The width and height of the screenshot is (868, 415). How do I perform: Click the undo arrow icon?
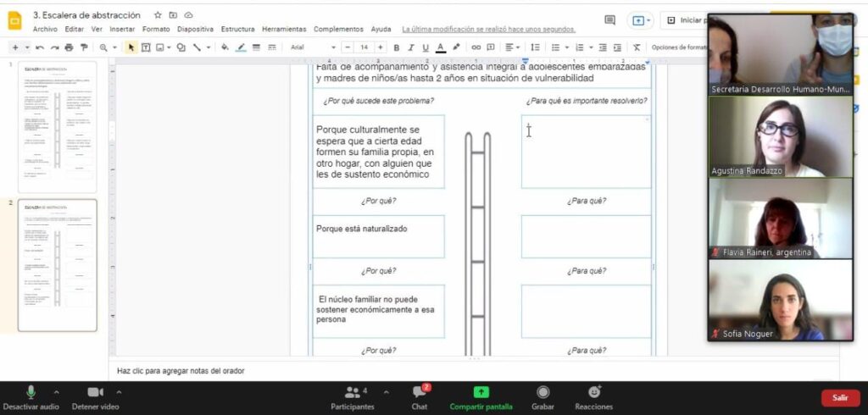coord(41,47)
